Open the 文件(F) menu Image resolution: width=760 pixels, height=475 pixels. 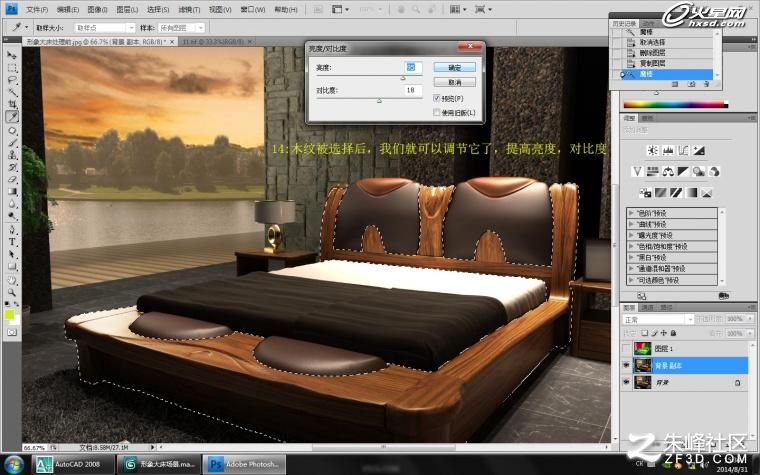[37, 9]
